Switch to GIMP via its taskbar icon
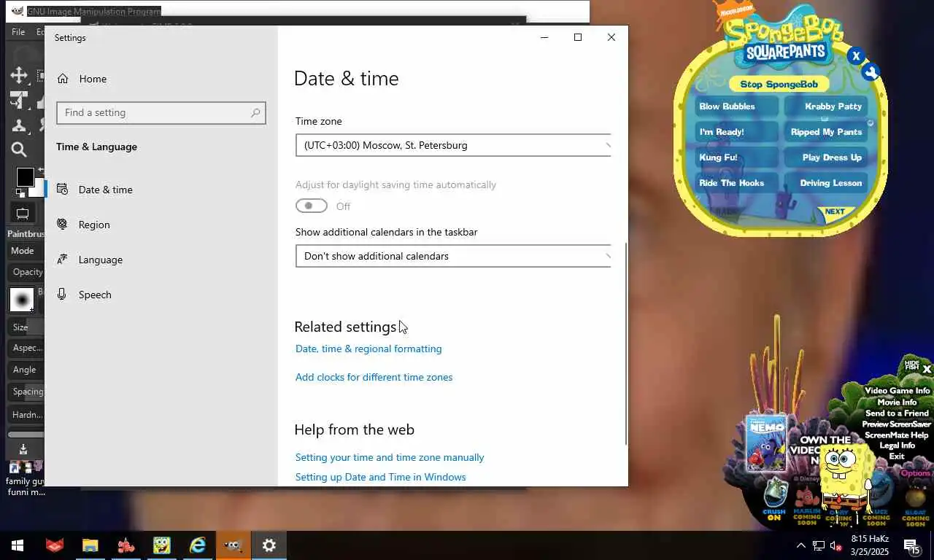The image size is (934, 560). pos(233,545)
